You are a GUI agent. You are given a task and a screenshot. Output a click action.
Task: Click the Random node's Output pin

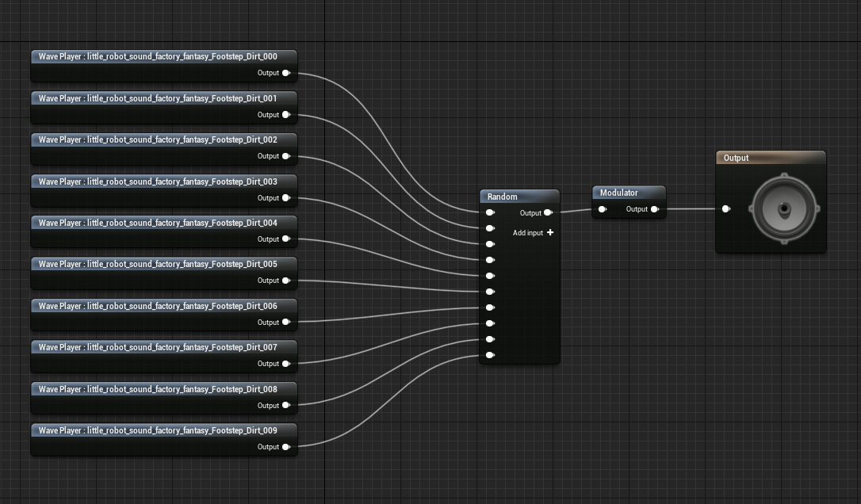(x=546, y=212)
